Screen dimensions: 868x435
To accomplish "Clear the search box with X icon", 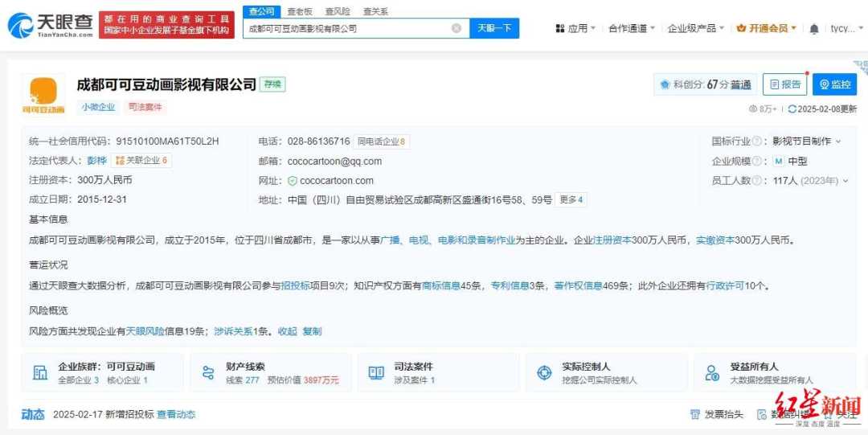I will pos(457,28).
